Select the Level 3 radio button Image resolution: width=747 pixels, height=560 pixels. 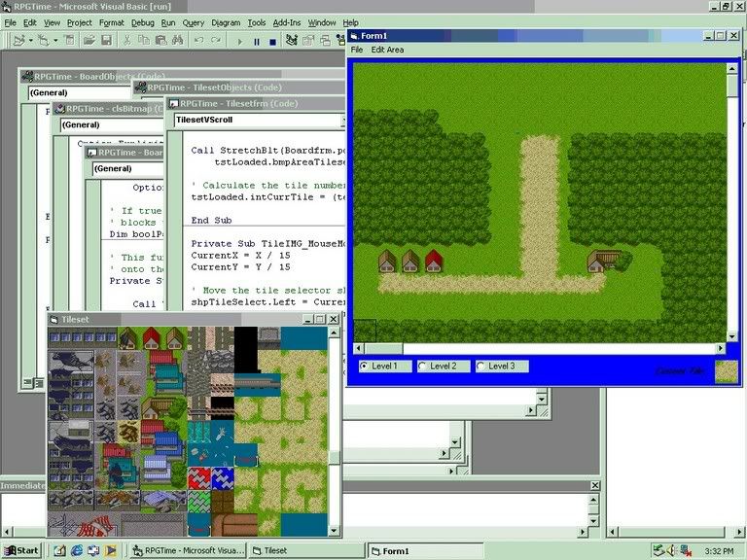[502, 367]
